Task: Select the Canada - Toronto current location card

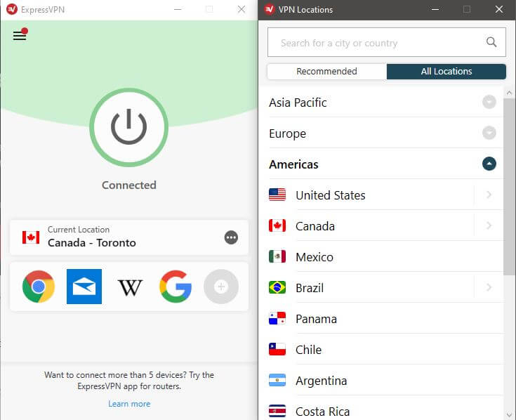Action: point(129,237)
